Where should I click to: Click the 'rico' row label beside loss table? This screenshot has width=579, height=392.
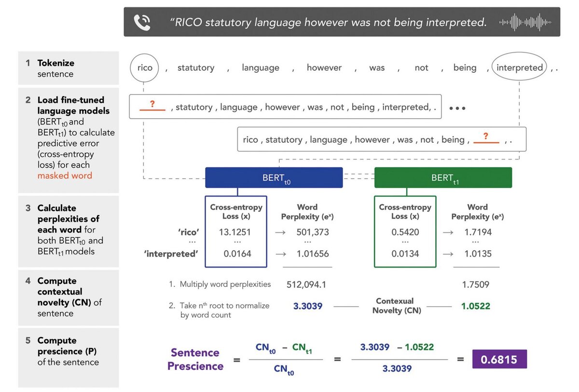pos(188,232)
